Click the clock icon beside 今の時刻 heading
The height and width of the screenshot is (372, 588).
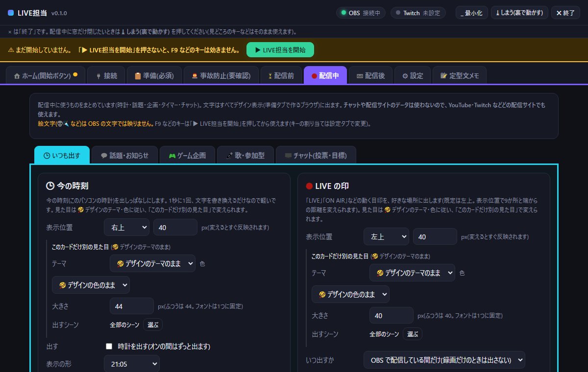pos(50,186)
